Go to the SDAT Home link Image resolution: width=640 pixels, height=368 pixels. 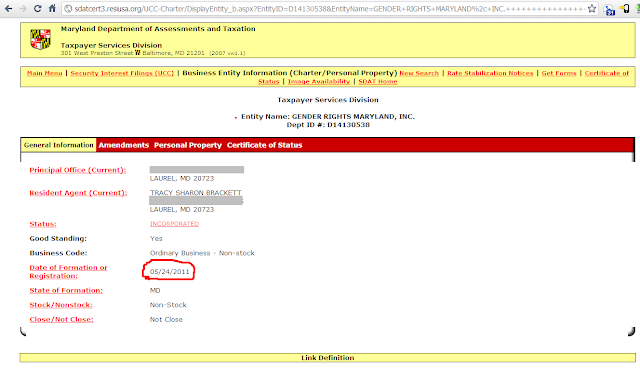coord(378,81)
